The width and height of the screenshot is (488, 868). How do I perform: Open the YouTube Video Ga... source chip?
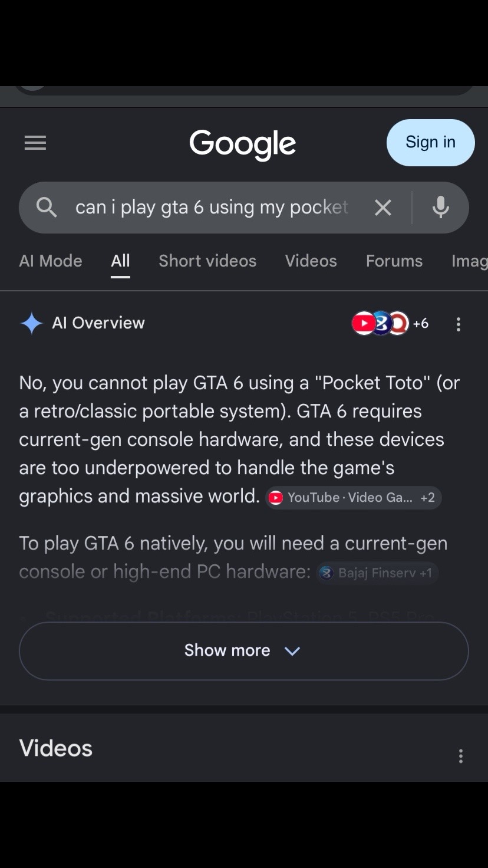[353, 498]
